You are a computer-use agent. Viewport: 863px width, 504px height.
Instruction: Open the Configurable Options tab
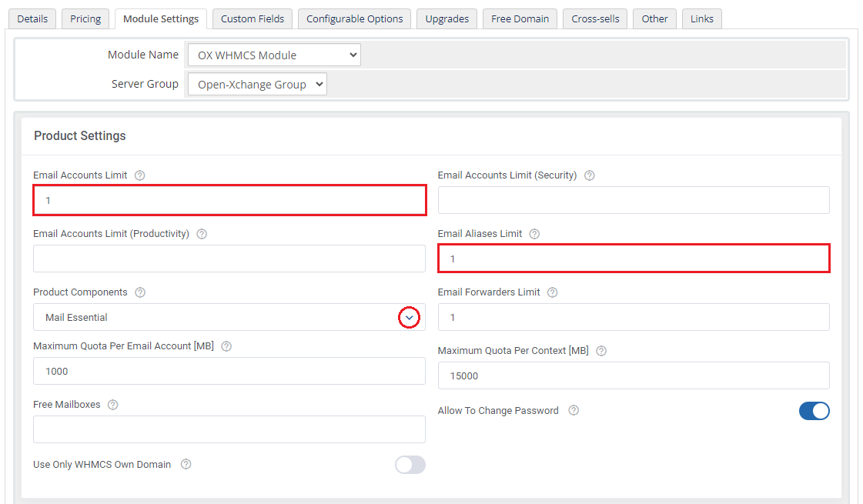pyautogui.click(x=354, y=18)
